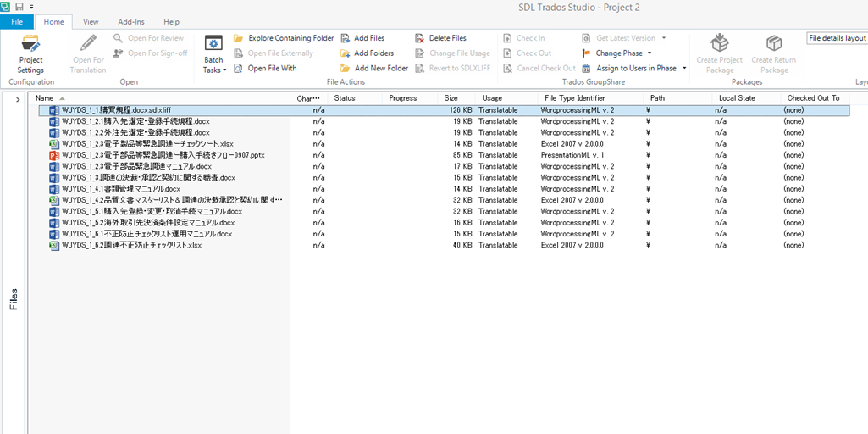
Task: Open the Assign to Users in Phase dropdown
Action: click(684, 68)
